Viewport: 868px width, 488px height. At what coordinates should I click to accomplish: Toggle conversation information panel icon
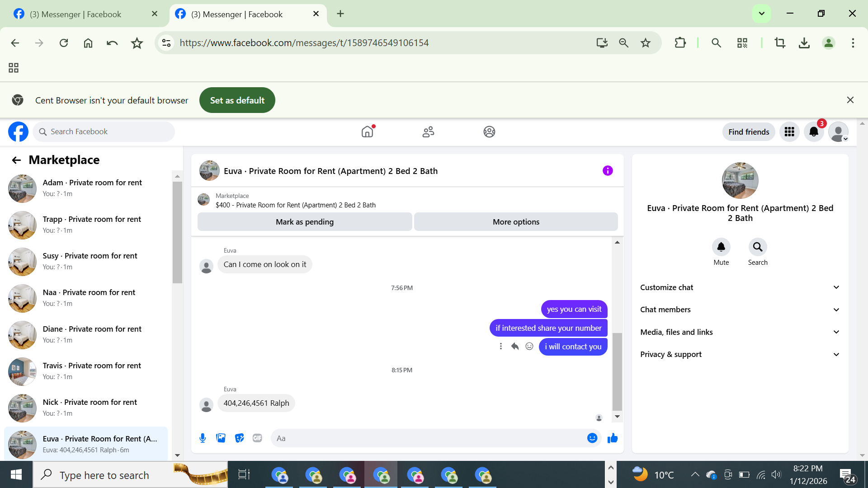point(608,170)
